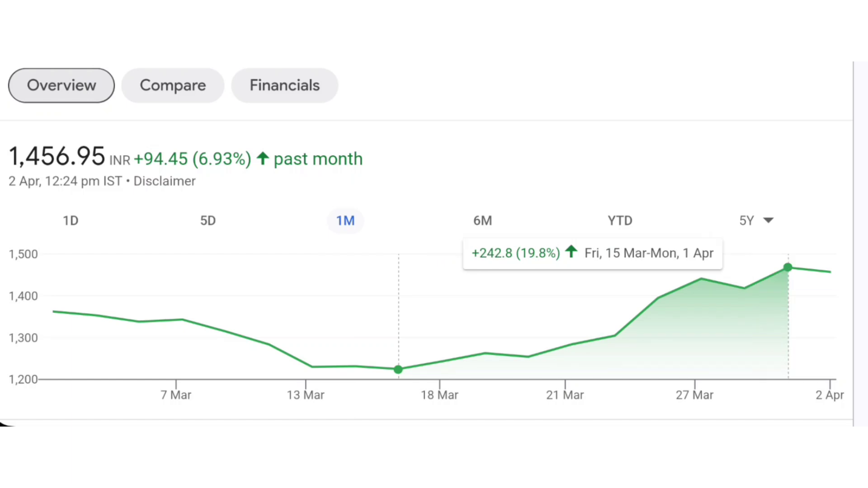Click the past month label

318,159
